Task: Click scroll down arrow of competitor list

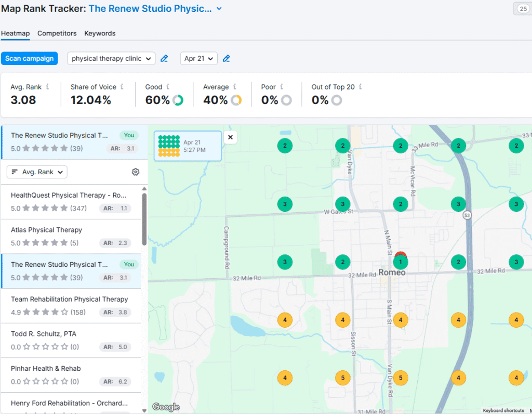Action: click(x=144, y=410)
